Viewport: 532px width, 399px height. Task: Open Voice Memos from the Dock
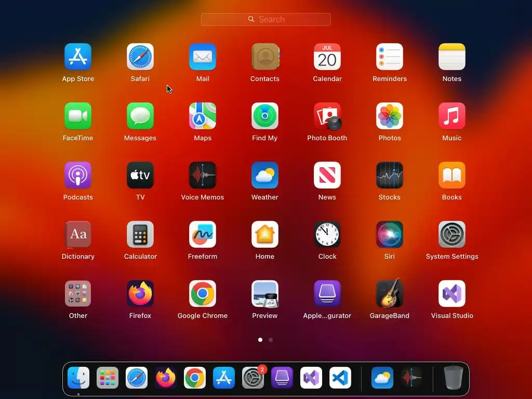pyautogui.click(x=411, y=378)
